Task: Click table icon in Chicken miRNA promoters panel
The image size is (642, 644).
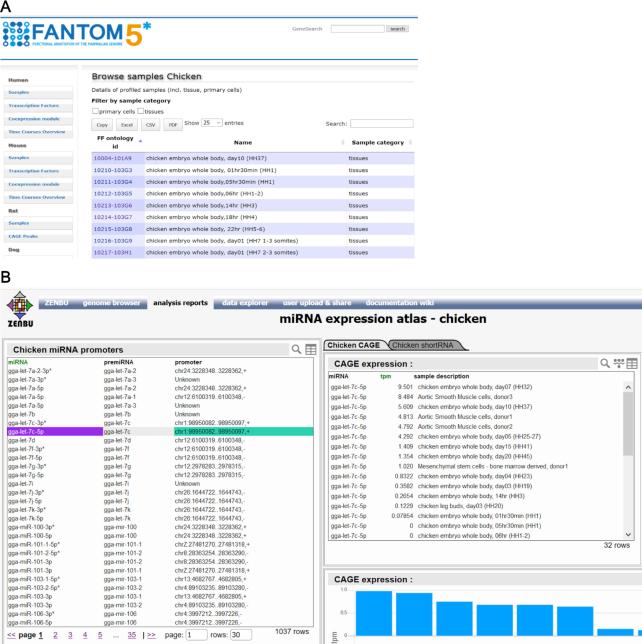Action: [311, 349]
